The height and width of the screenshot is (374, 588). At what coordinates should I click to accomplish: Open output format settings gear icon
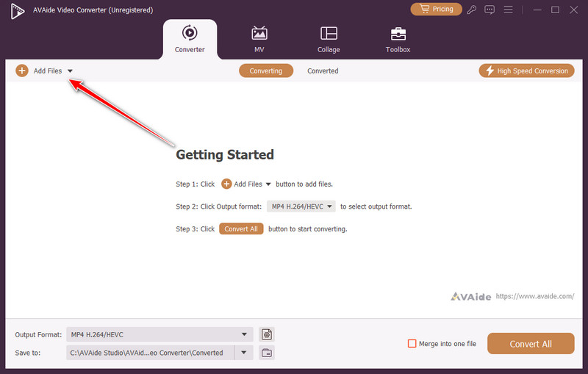[267, 334]
